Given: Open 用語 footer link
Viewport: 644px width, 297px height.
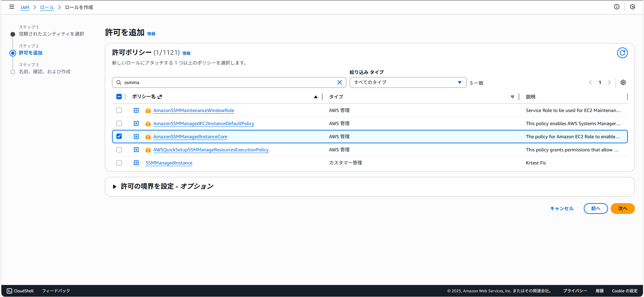Looking at the screenshot, I should coord(600,291).
